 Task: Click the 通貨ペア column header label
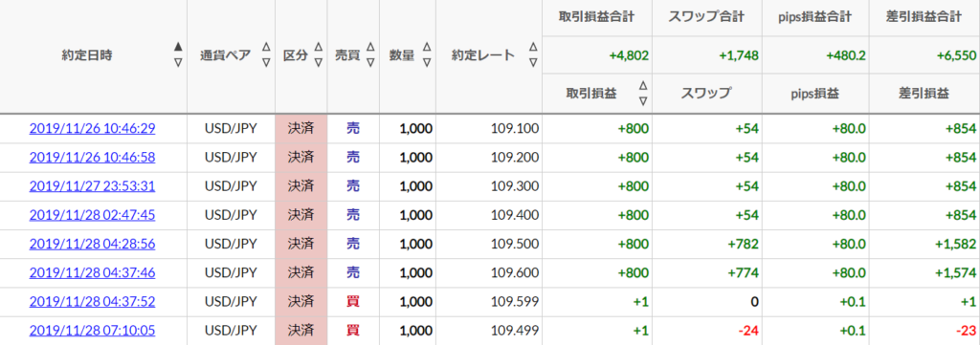(225, 54)
